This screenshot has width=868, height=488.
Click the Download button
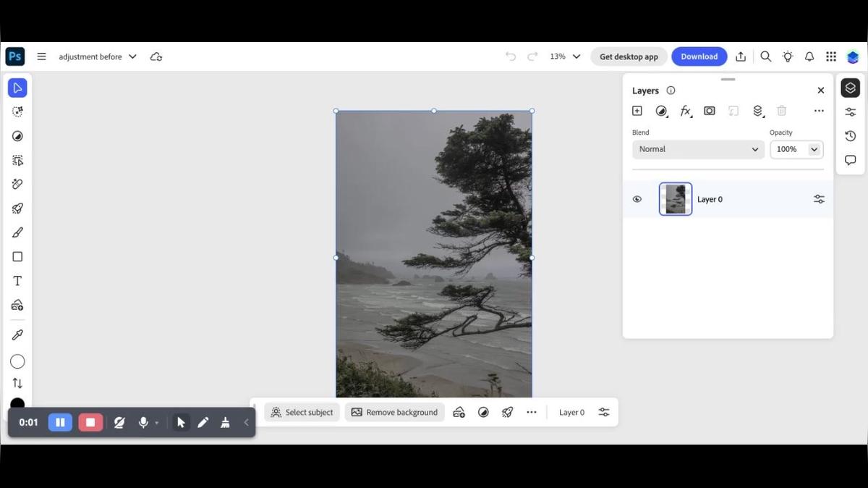click(x=699, y=56)
